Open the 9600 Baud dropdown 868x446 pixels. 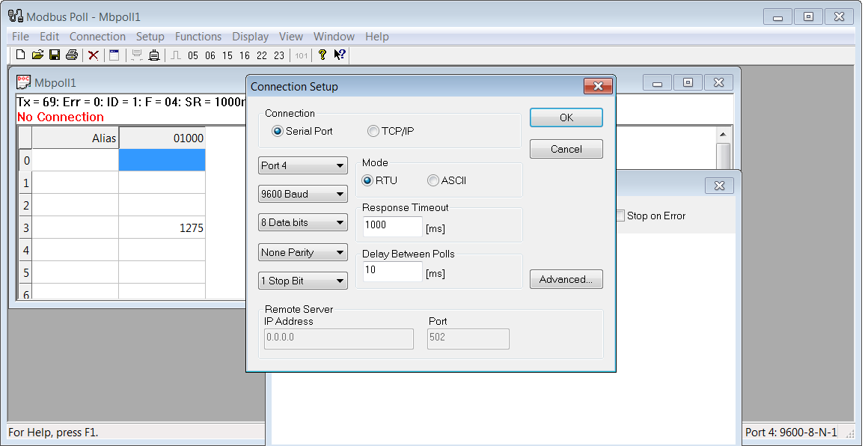[x=303, y=195]
